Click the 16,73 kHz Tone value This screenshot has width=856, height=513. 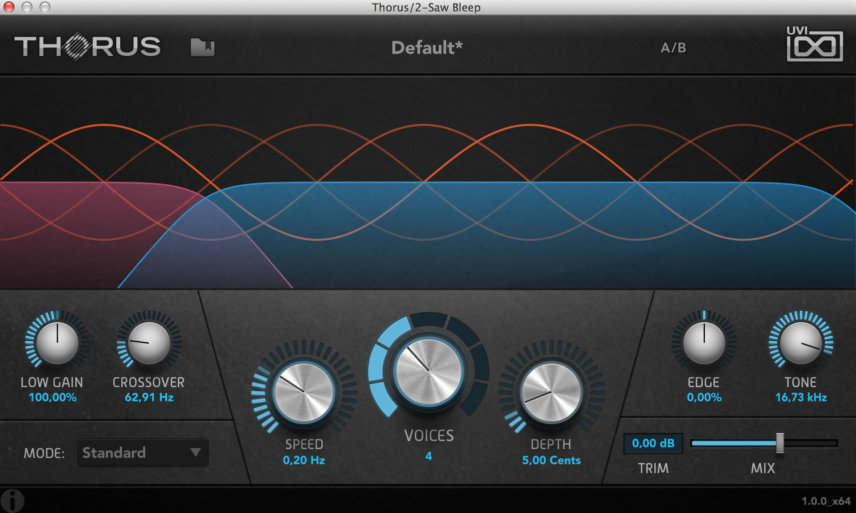(x=801, y=397)
